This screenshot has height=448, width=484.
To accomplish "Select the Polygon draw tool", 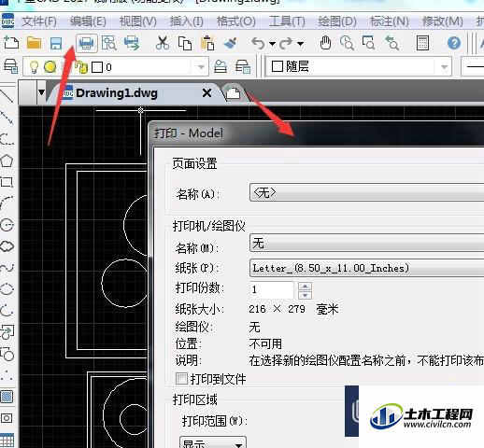I will (x=7, y=161).
